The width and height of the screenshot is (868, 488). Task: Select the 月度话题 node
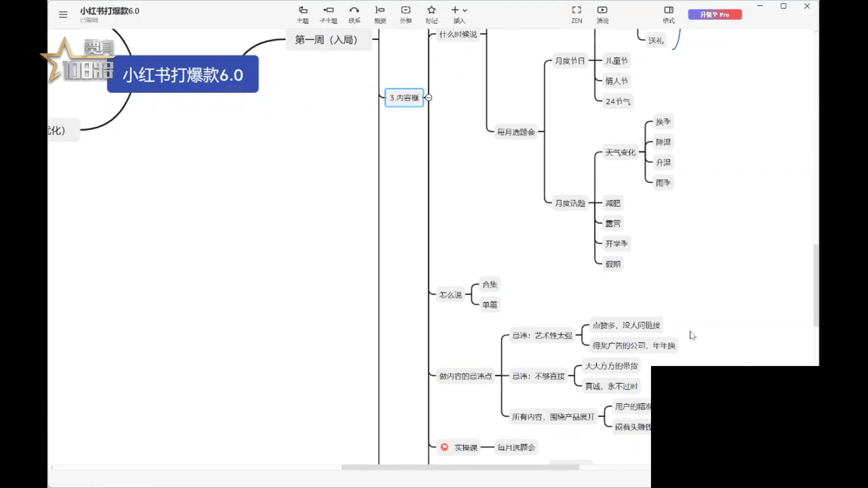click(570, 203)
